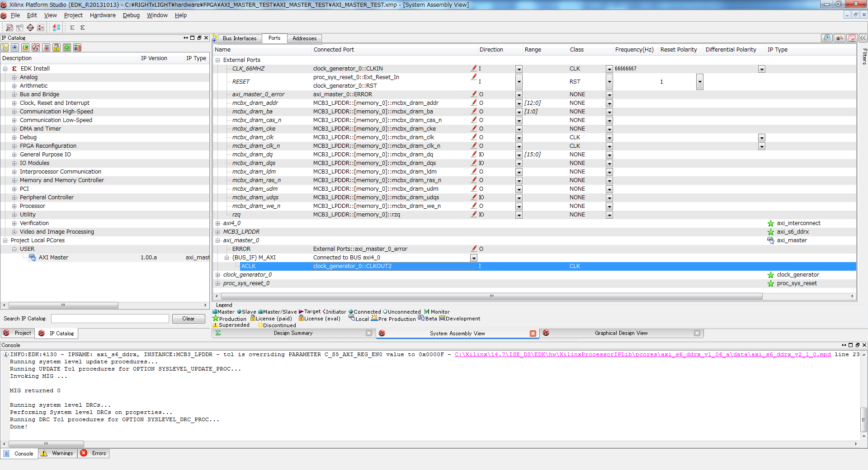Viewport: 868px width, 470px height.
Task: Click the chip import icon in IP Catalog toolbar
Action: click(x=77, y=47)
